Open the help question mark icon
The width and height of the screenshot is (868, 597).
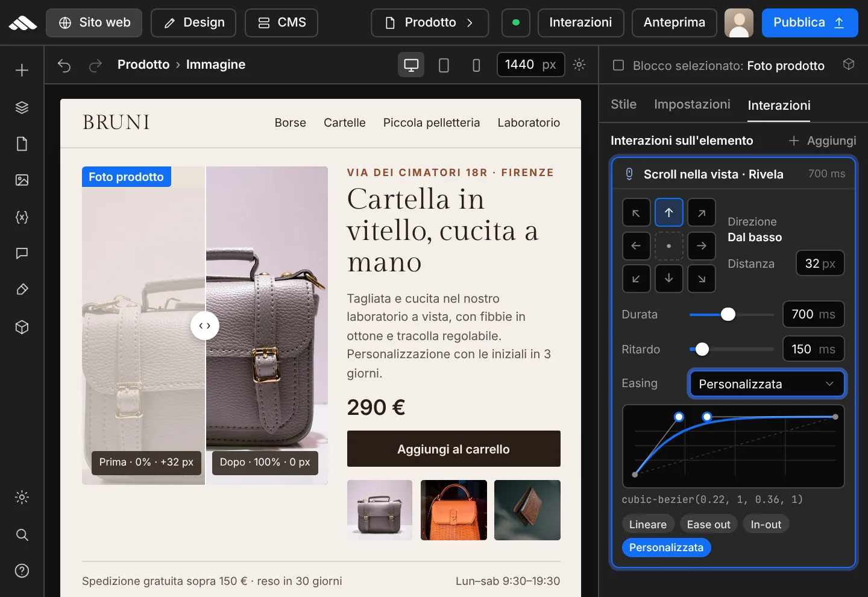(22, 570)
